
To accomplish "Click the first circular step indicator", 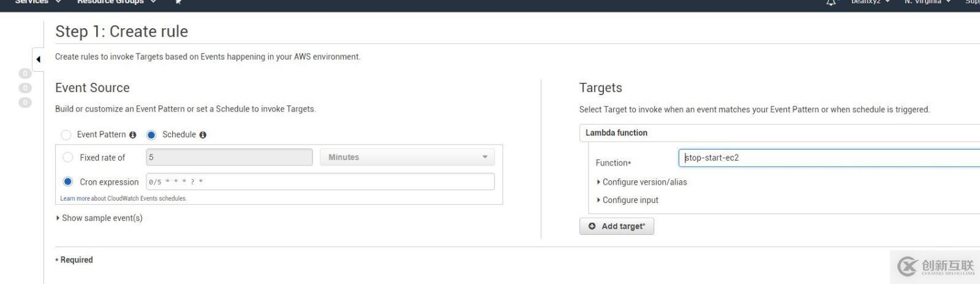I will click(24, 74).
